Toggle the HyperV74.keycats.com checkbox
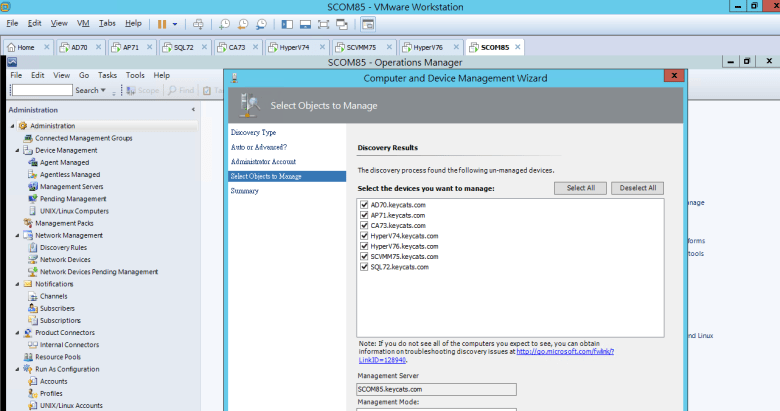This screenshot has width=780, height=411. [x=363, y=236]
